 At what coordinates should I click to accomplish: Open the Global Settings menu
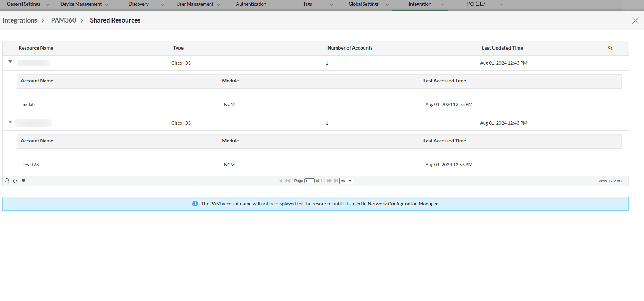click(364, 4)
